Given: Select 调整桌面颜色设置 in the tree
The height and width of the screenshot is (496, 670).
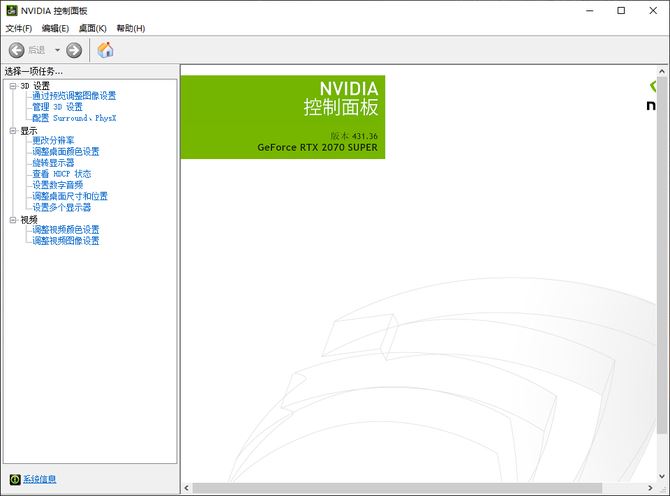Looking at the screenshot, I should [66, 152].
